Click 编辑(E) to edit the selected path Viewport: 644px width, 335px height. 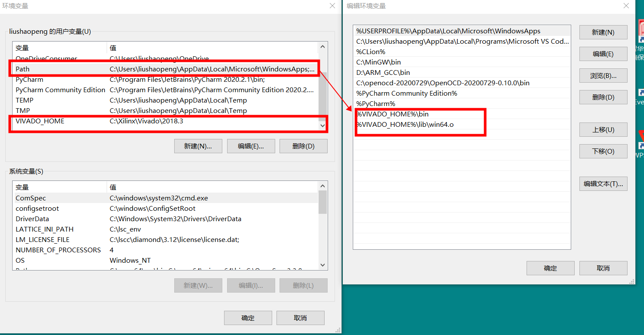click(x=603, y=54)
